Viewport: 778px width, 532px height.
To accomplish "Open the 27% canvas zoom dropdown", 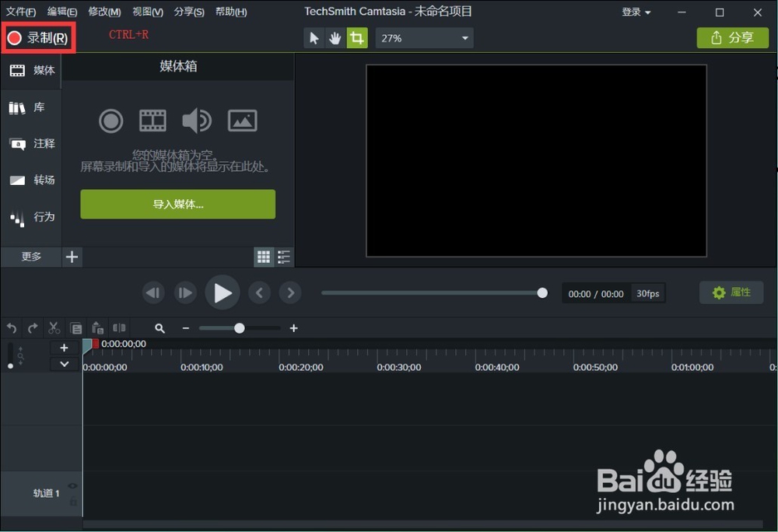I will (x=424, y=38).
